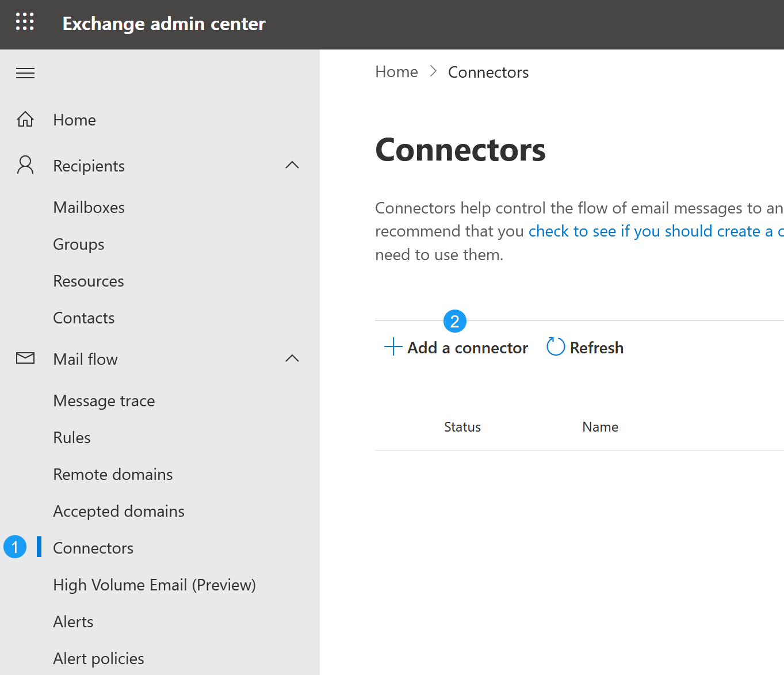This screenshot has height=675, width=784.
Task: Click the Mail flow envelope icon
Action: tap(25, 358)
